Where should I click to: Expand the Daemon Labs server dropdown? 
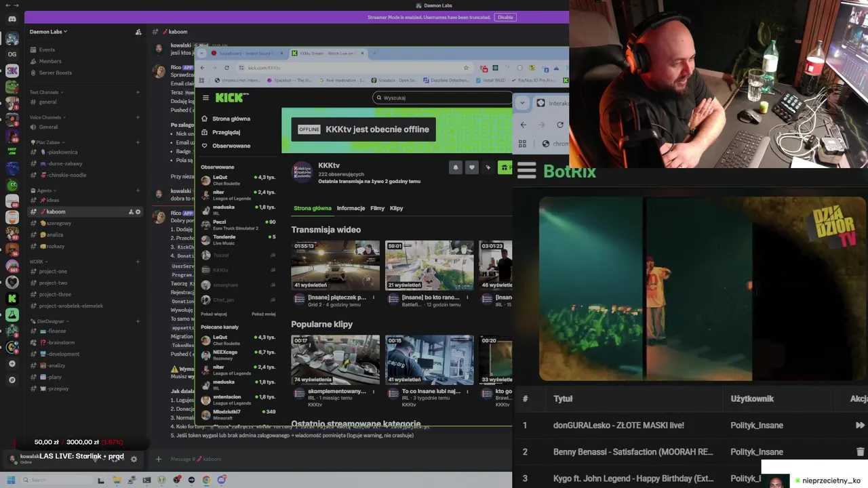[x=48, y=32]
